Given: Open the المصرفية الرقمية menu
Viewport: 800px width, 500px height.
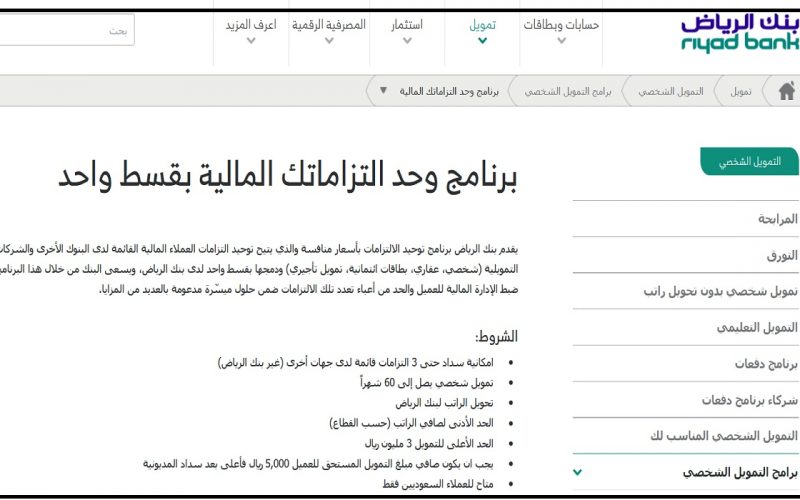Looking at the screenshot, I should 329,25.
